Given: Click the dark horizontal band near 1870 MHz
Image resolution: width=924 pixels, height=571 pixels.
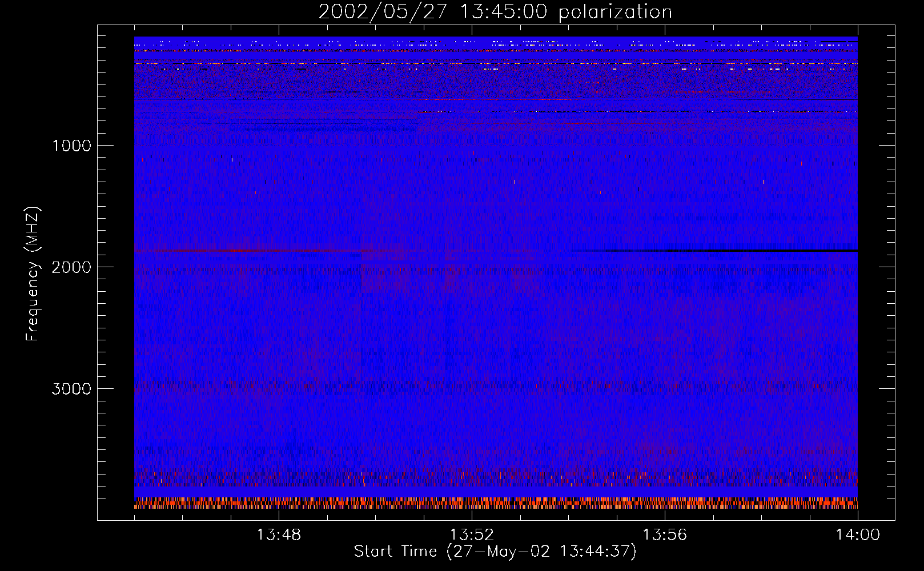Looking at the screenshot, I should 714,251.
